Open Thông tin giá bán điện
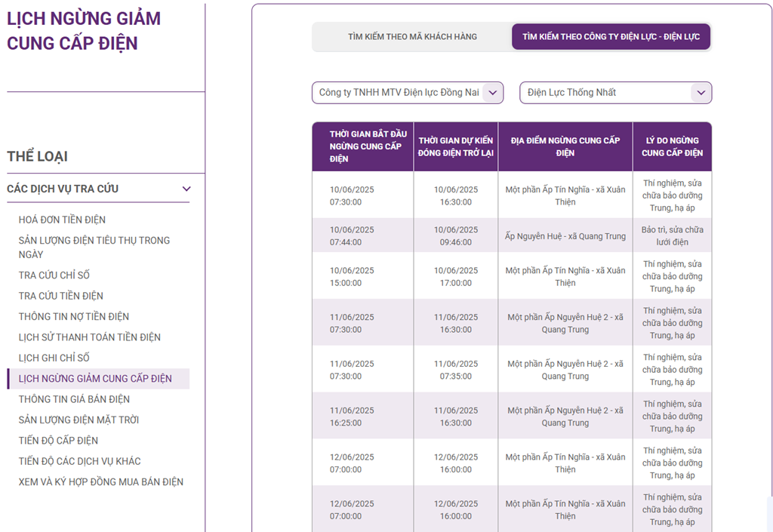Viewport: 773px width, 532px height. tap(74, 399)
